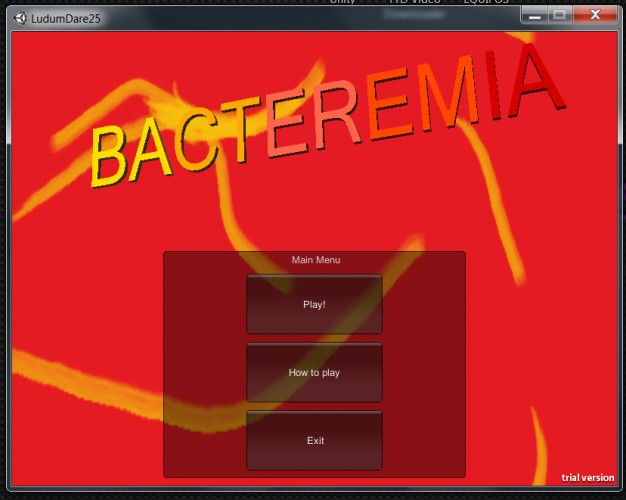The width and height of the screenshot is (626, 500).
Task: Minimize the LudumDare25 window
Action: click(534, 16)
